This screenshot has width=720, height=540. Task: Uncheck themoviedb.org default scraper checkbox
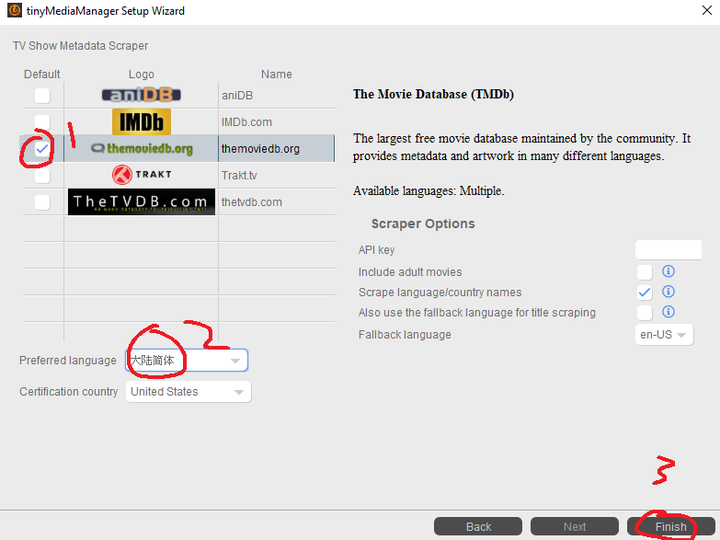point(42,149)
